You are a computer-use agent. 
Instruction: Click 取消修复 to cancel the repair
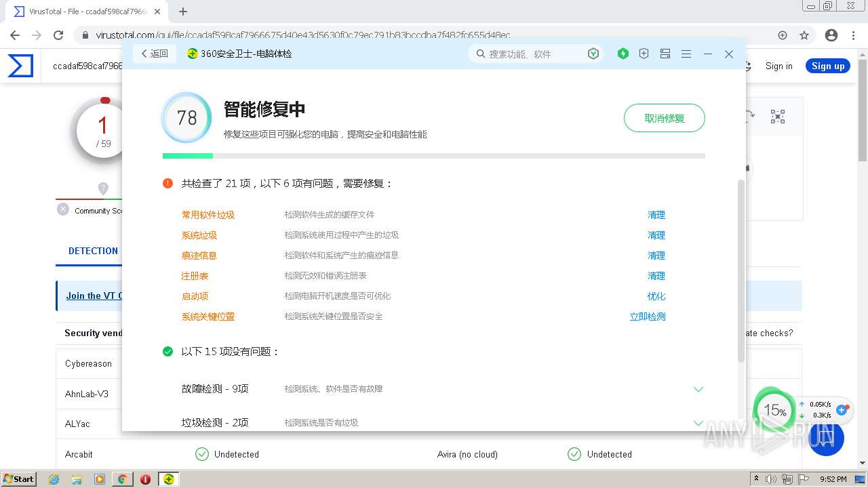pyautogui.click(x=665, y=118)
